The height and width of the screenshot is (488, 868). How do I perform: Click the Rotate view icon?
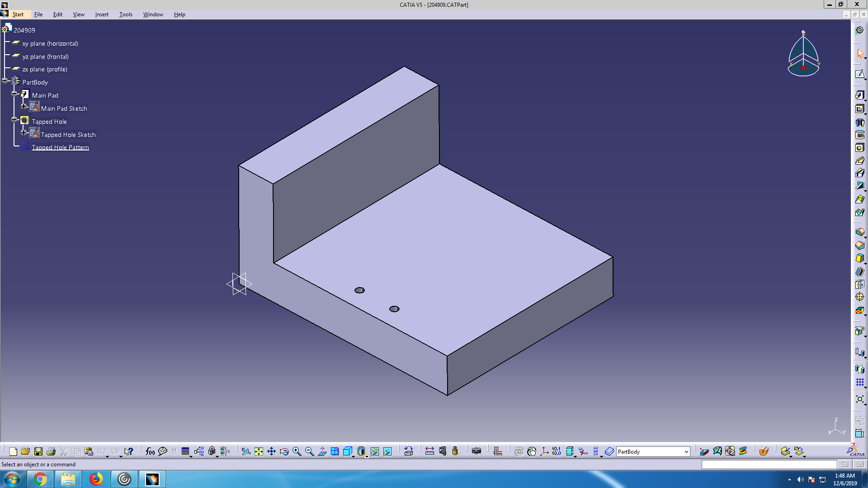[x=284, y=451]
